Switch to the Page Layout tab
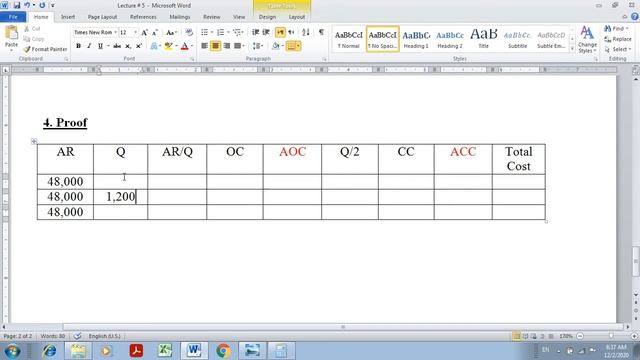This screenshot has width=640, height=360. [x=102, y=17]
